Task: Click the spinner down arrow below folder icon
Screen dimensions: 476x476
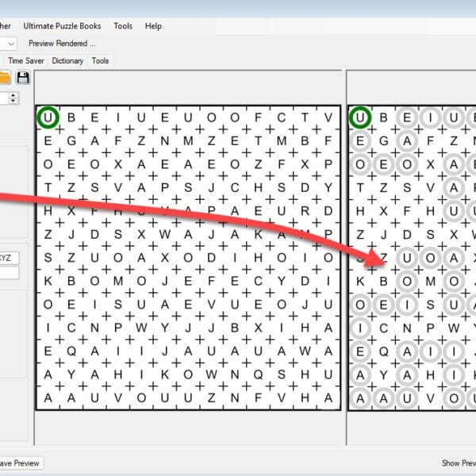Action: click(13, 101)
